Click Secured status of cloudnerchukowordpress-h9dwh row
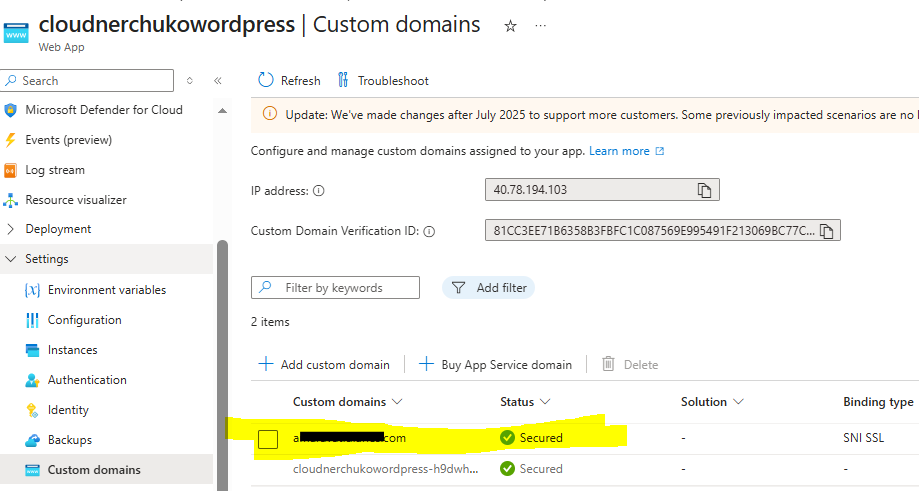The width and height of the screenshot is (919, 491). (x=531, y=469)
